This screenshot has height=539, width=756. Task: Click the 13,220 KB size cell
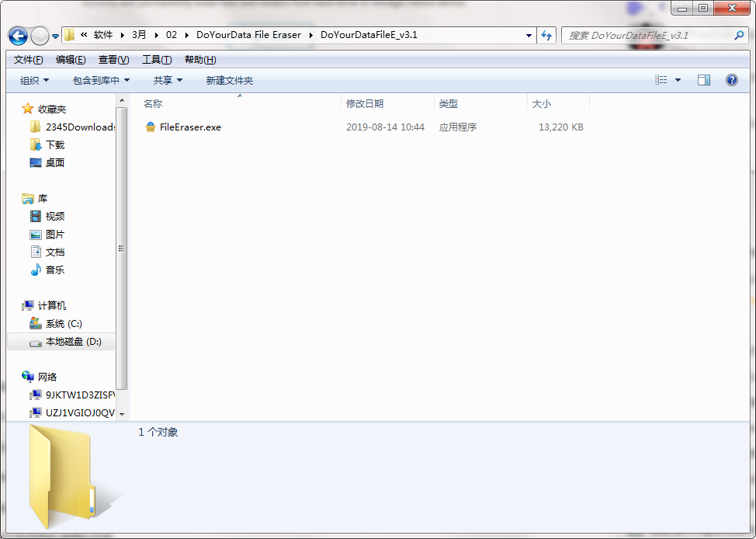click(560, 127)
